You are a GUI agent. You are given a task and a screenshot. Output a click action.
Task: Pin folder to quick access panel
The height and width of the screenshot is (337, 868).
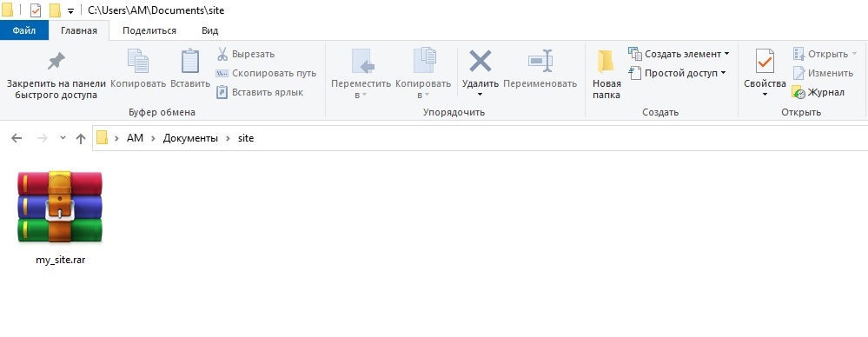pyautogui.click(x=56, y=75)
